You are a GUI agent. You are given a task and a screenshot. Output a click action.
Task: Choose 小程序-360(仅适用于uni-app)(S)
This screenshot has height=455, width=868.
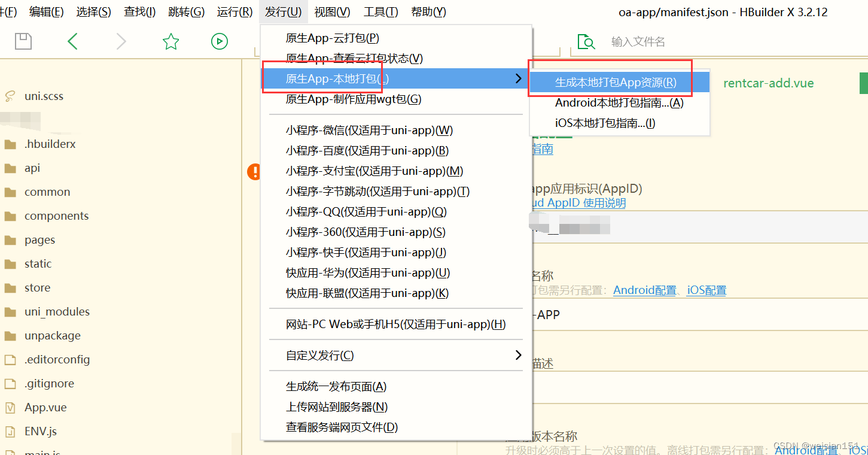(x=396, y=232)
